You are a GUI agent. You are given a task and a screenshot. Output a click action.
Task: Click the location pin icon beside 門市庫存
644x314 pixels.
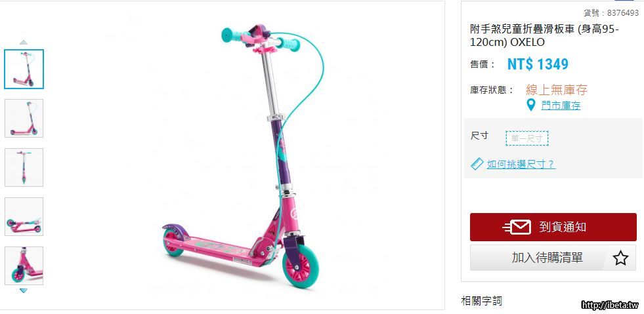(531, 106)
